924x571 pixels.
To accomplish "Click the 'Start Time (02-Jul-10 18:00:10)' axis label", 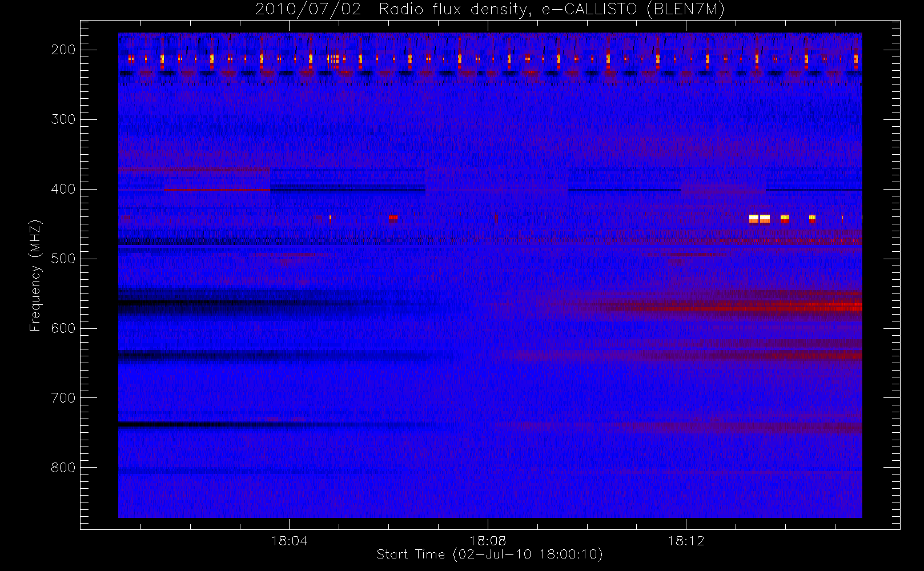I will coord(490,554).
